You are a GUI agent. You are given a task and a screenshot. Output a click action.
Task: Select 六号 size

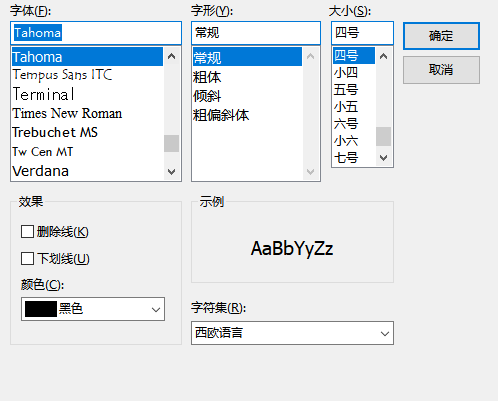coord(354,124)
